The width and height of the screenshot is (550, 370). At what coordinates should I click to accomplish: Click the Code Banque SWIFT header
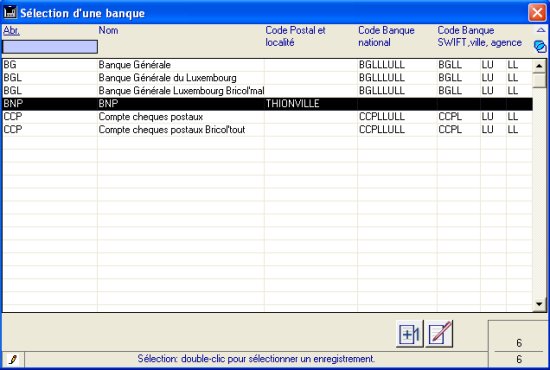(x=479, y=36)
